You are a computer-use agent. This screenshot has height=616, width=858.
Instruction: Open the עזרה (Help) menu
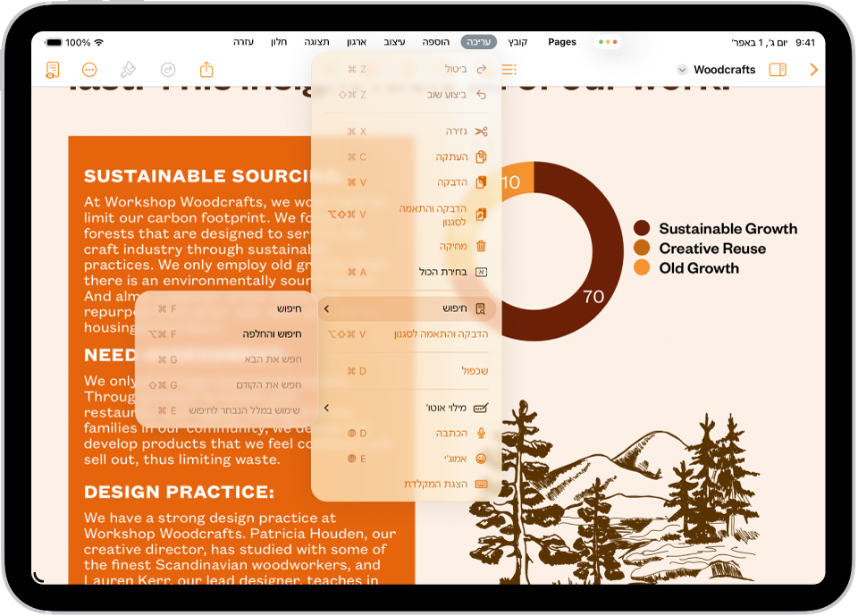(243, 42)
